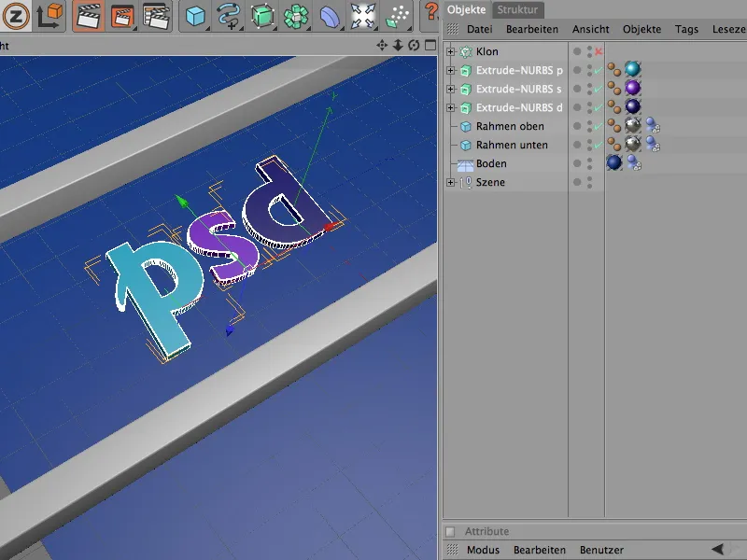
Task: Expand the Szene object tree
Action: [451, 182]
